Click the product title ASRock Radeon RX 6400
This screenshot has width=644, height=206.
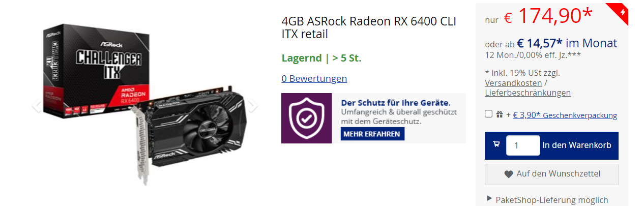tap(369, 28)
